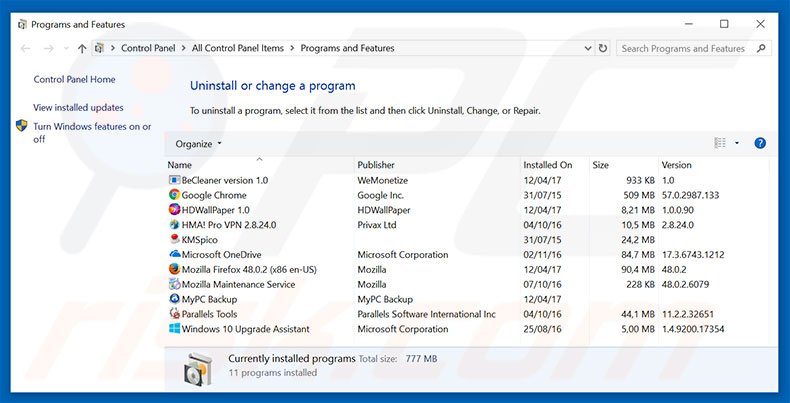Select the Parallels Tools icon
790x403 pixels.
click(x=174, y=314)
